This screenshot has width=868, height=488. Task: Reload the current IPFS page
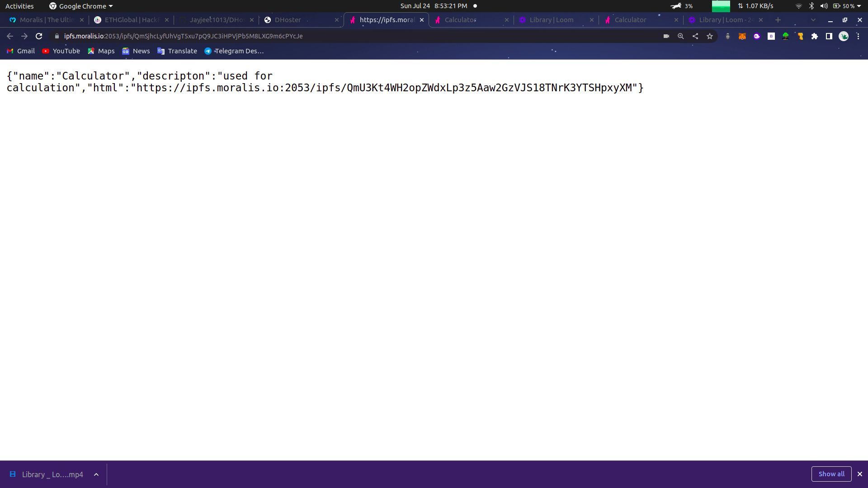(39, 36)
